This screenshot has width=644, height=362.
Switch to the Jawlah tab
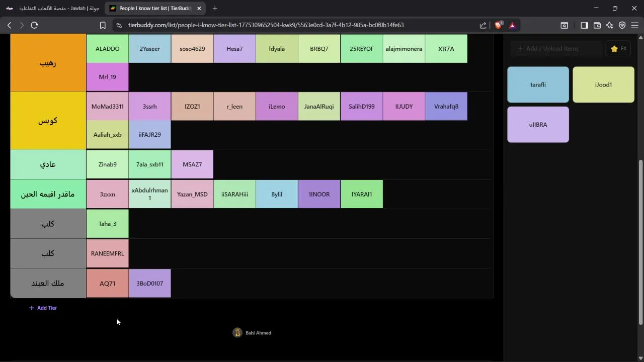[x=53, y=8]
